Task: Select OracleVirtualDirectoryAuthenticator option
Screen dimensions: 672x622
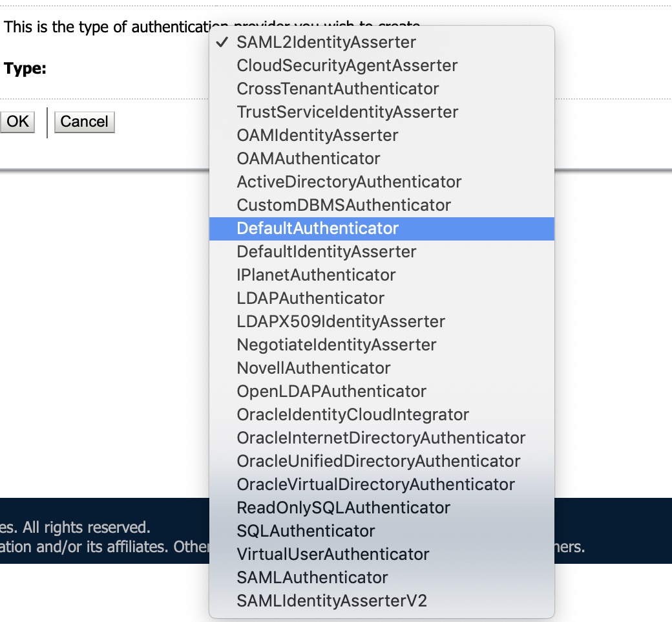Action: (x=381, y=484)
